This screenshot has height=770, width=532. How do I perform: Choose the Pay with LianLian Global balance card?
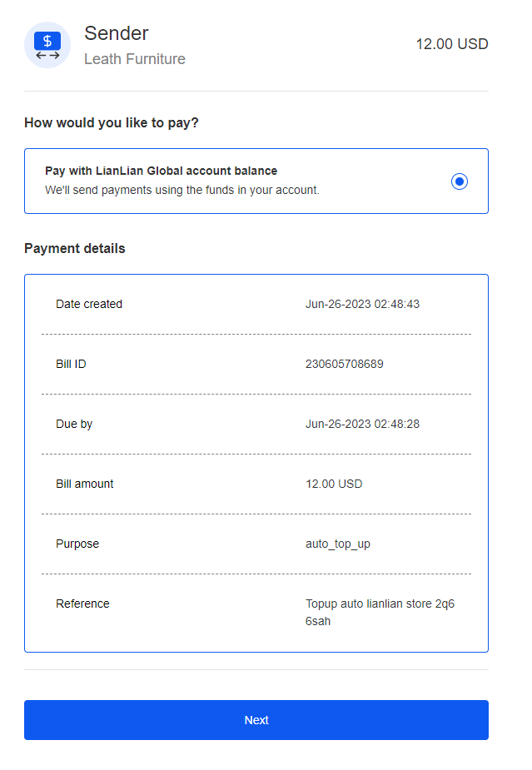pos(256,181)
